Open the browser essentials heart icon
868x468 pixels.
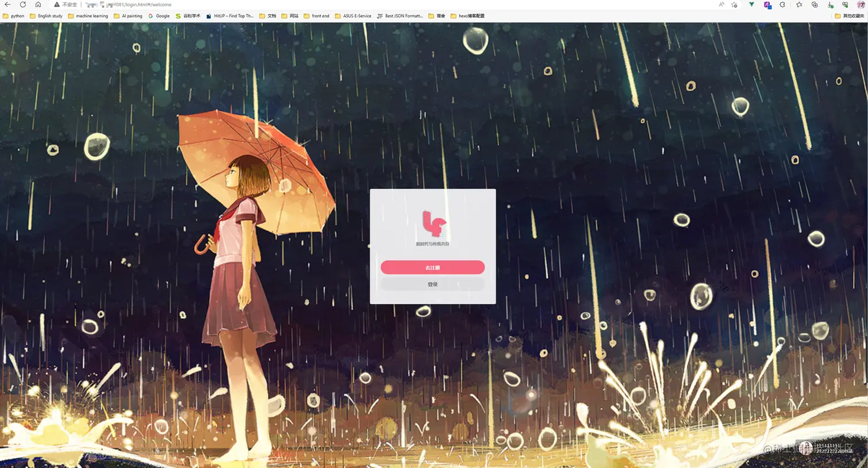[x=845, y=5]
